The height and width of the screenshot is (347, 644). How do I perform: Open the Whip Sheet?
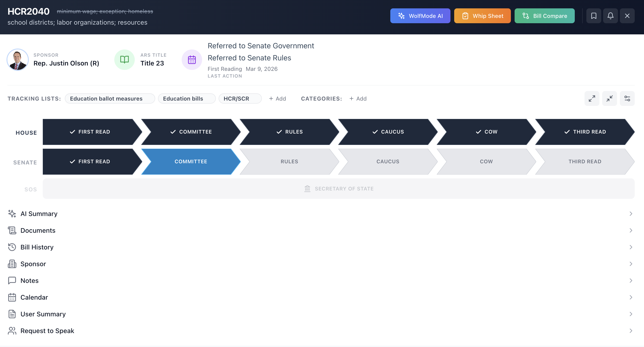pyautogui.click(x=482, y=16)
